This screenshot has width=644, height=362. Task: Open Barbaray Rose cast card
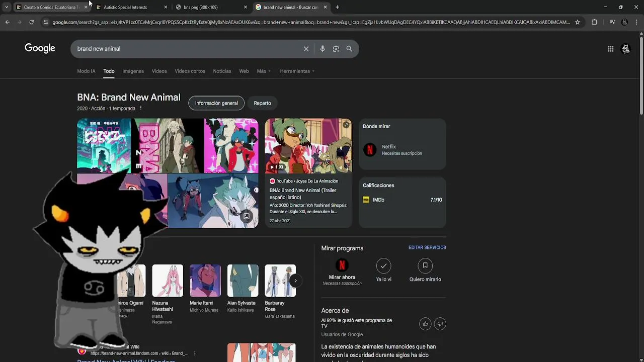tap(280, 292)
